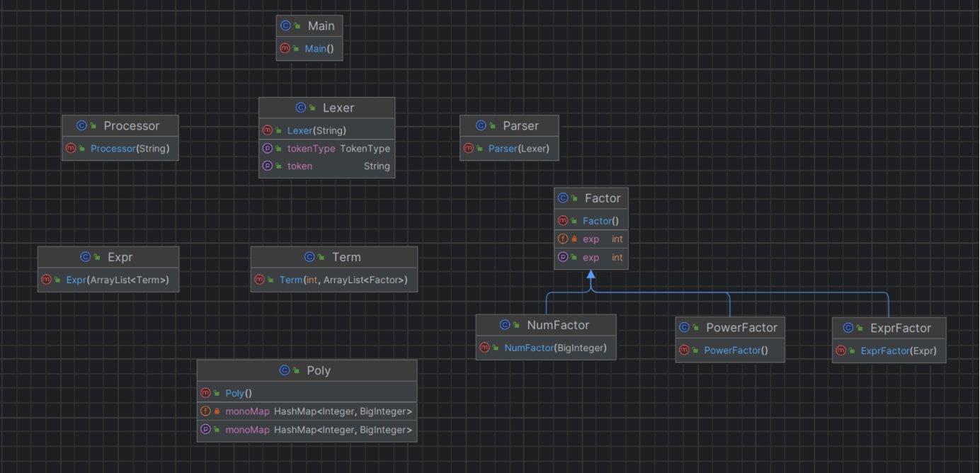
Task: Select the Factor class header
Action: pyautogui.click(x=591, y=198)
